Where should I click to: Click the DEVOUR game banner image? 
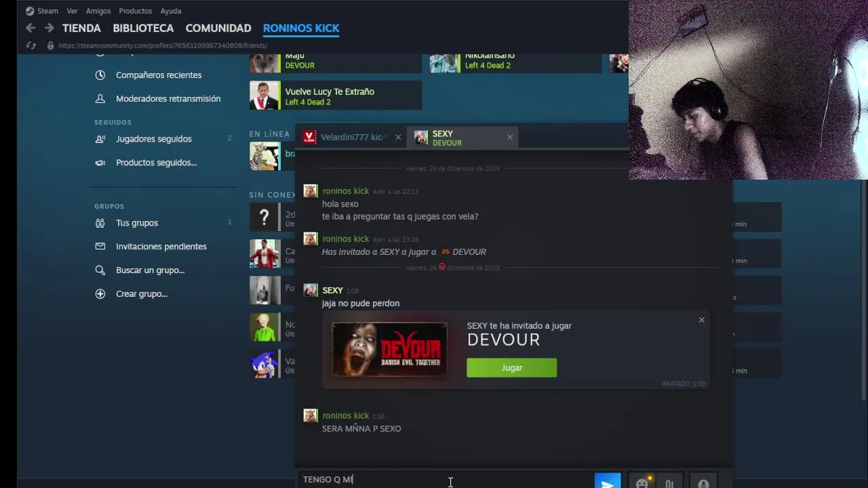(x=389, y=350)
